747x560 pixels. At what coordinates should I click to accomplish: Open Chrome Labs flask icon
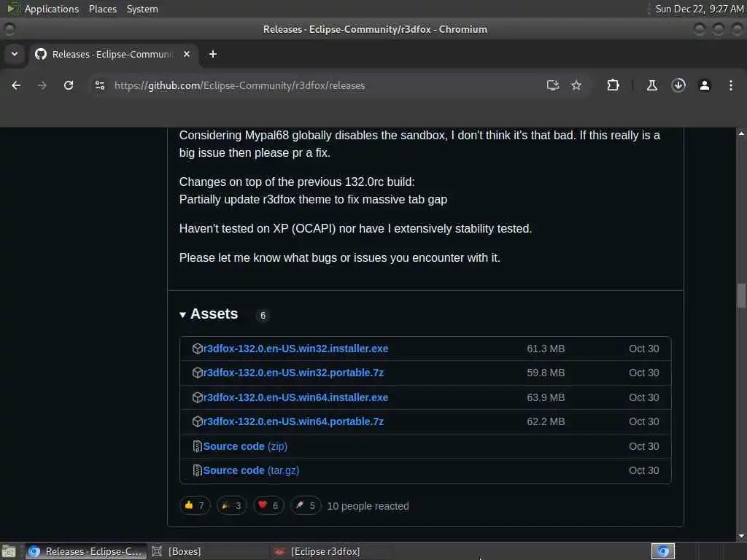651,85
